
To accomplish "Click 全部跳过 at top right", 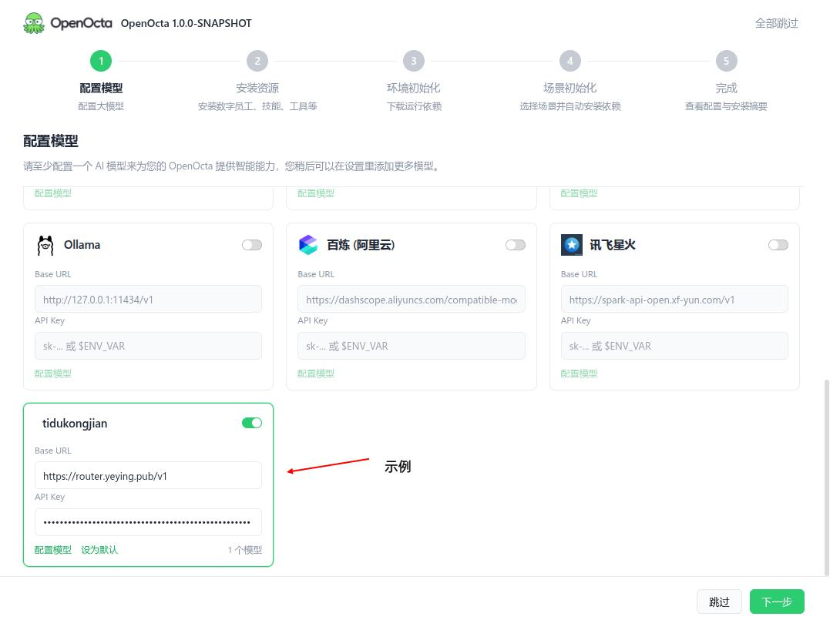I will [x=776, y=23].
